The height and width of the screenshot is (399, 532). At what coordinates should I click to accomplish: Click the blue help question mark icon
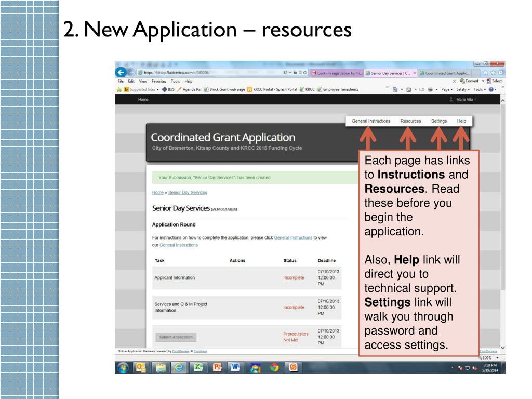pos(491,89)
